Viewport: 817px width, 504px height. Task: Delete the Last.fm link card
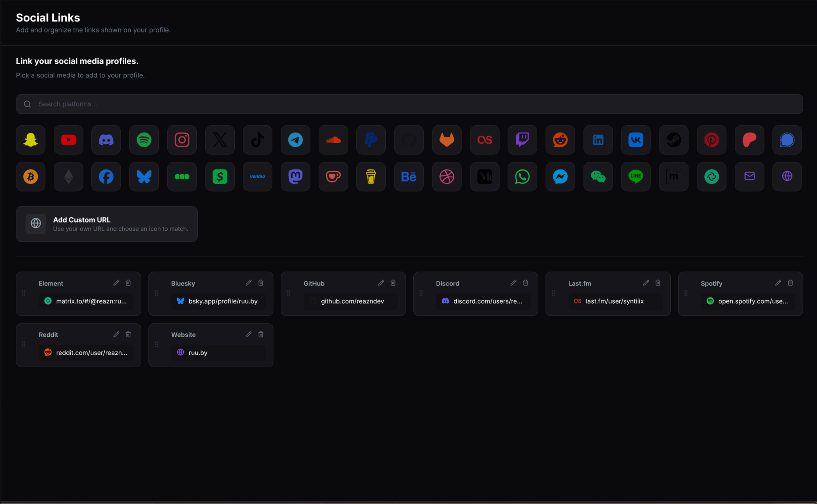658,283
